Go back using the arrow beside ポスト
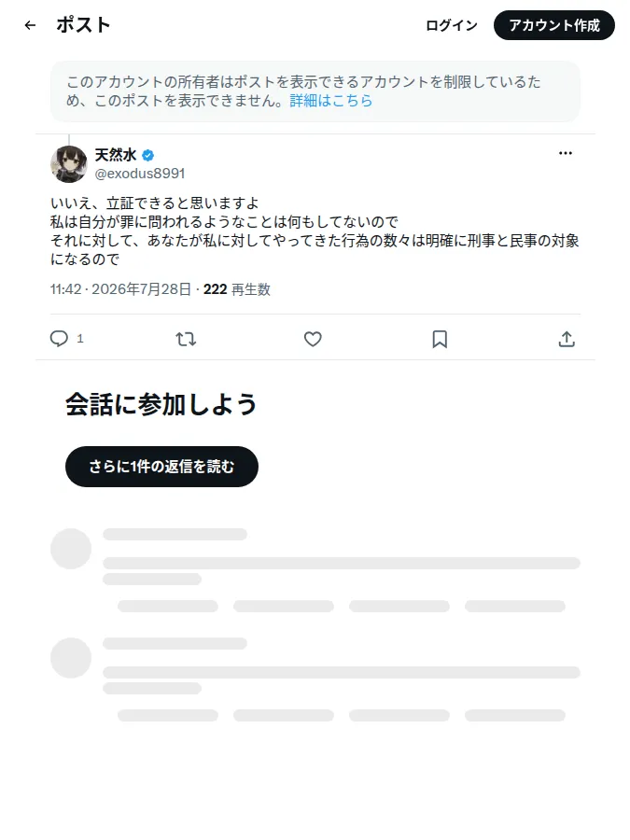 click(30, 25)
